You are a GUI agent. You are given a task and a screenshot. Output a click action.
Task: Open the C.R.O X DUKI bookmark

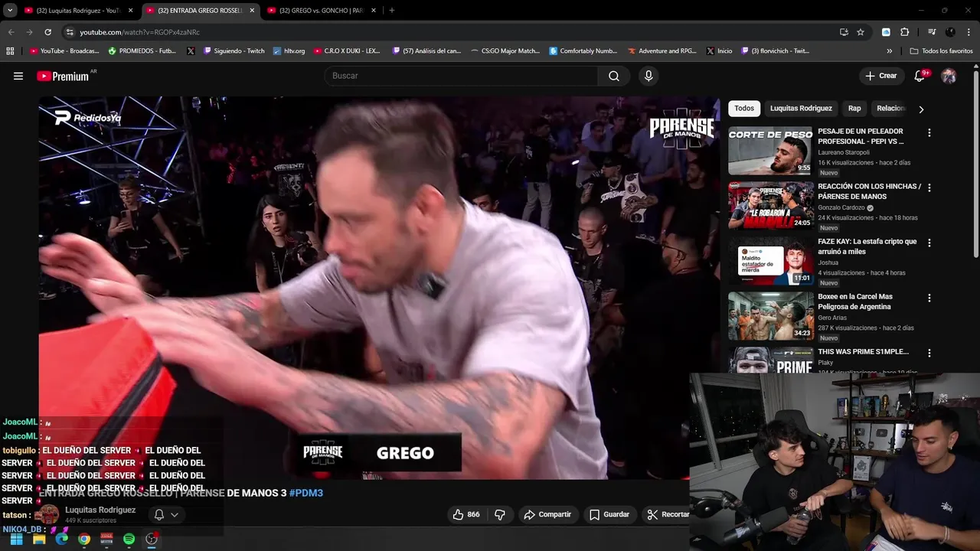(x=346, y=51)
